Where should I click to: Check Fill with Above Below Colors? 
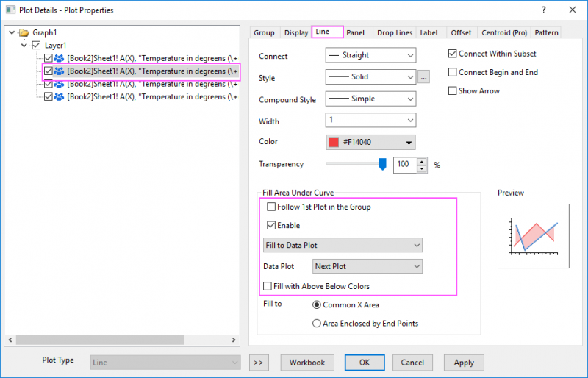click(268, 286)
